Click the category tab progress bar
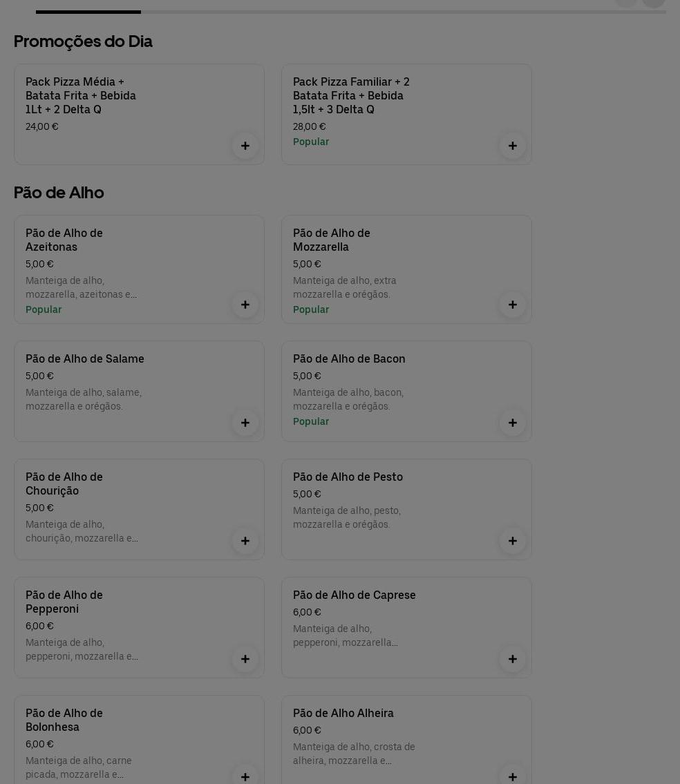680x784 pixels. (351, 12)
